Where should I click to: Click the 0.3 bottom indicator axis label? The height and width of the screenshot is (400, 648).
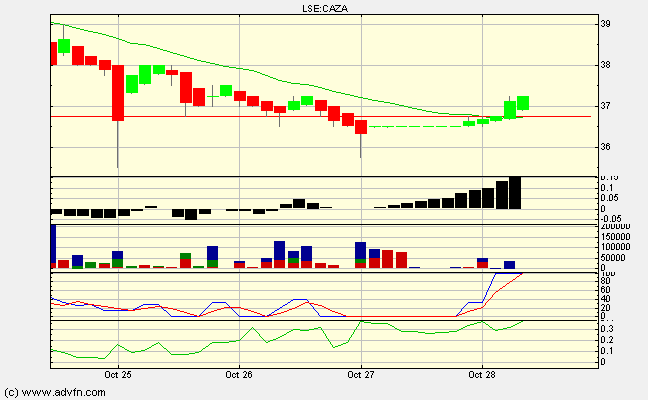(x=607, y=329)
